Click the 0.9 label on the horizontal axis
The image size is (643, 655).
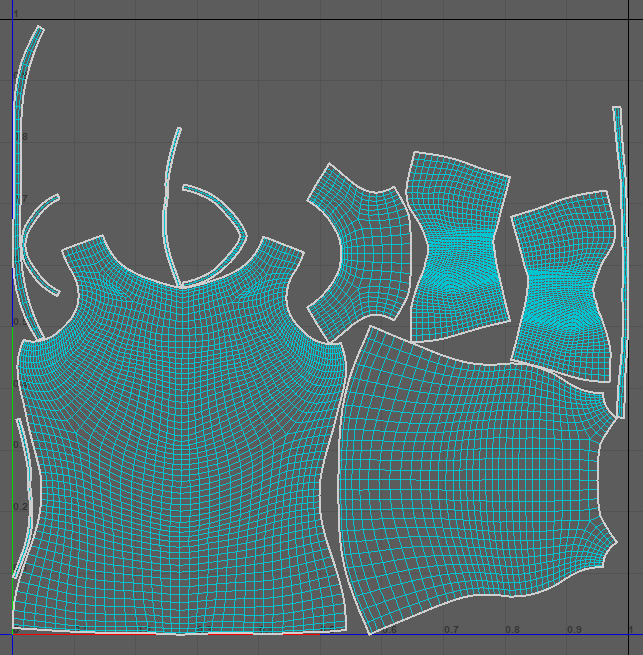(574, 629)
